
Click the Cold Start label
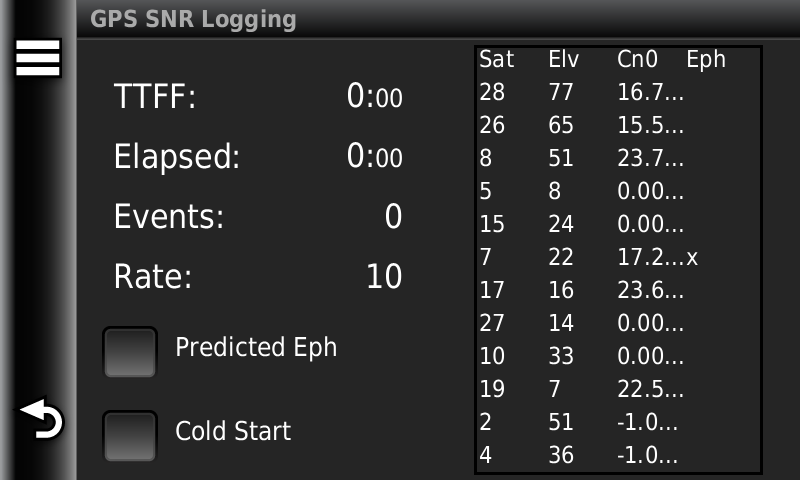pos(233,431)
